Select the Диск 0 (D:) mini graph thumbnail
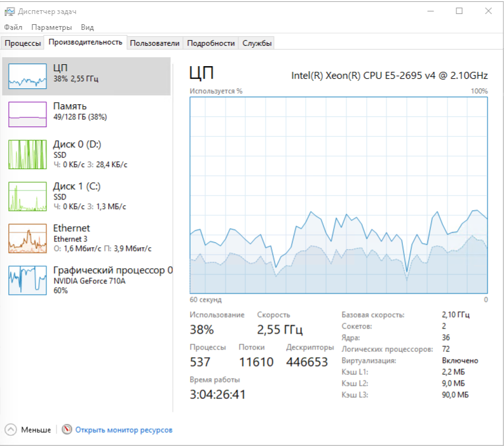The image size is (504, 446). (x=27, y=154)
